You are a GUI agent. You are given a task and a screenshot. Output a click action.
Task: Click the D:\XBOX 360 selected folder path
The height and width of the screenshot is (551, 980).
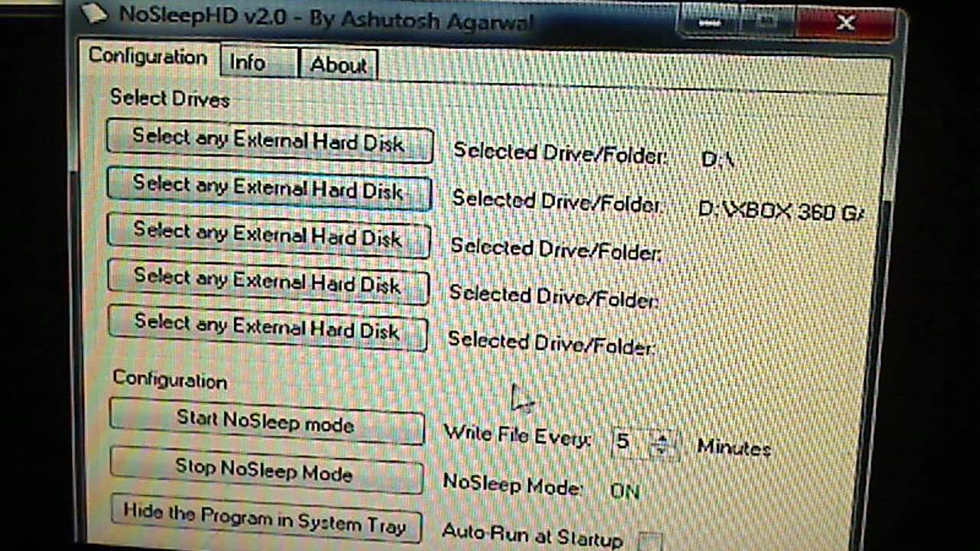(x=780, y=210)
